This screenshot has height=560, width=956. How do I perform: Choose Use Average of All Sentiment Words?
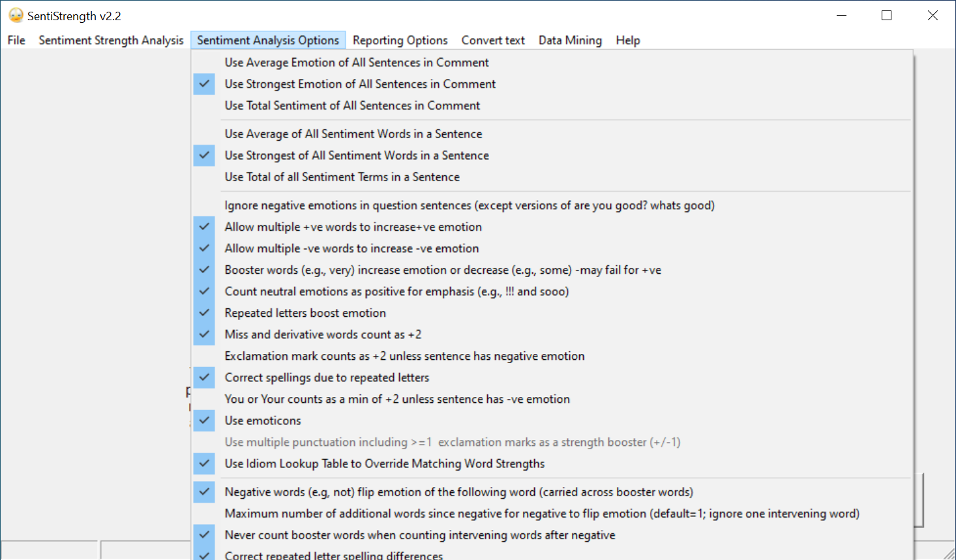pos(353,134)
